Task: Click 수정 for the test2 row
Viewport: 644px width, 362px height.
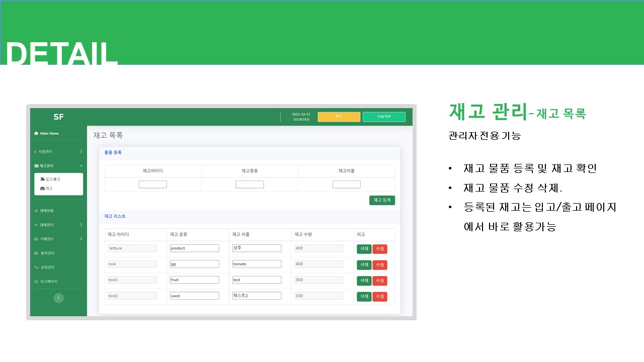Action: pos(380,297)
